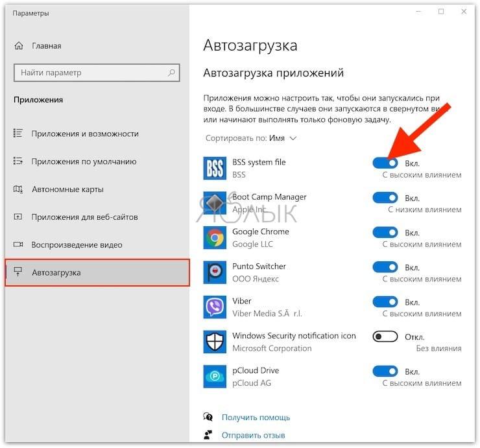Open the Отправить отзыв link
Image resolution: width=480 pixels, height=448 pixels.
(253, 435)
